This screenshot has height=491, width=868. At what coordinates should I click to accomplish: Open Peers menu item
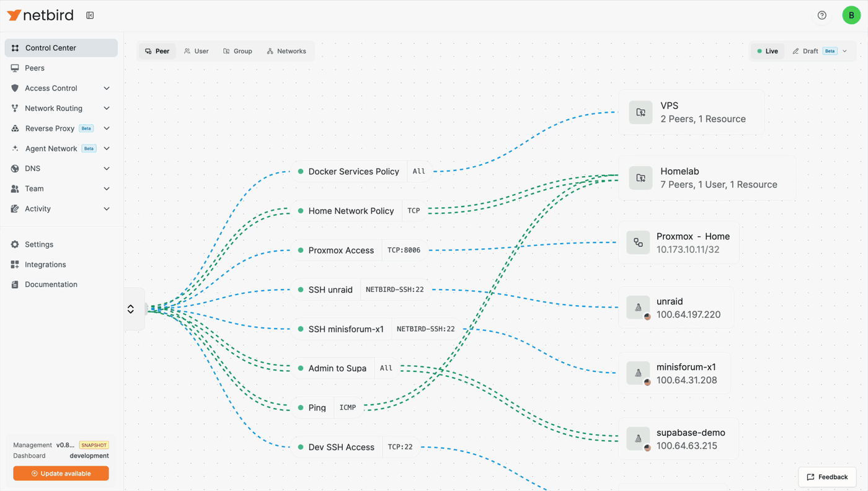pyautogui.click(x=61, y=68)
